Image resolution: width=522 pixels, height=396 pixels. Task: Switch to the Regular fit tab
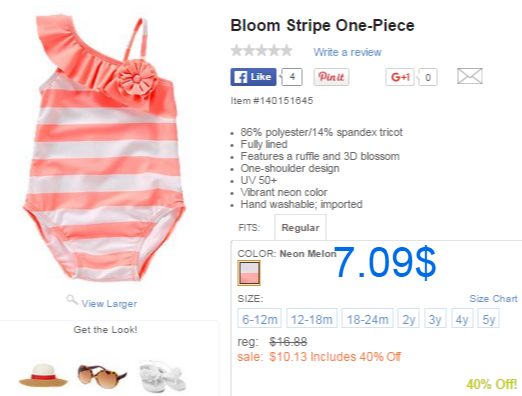pos(300,227)
